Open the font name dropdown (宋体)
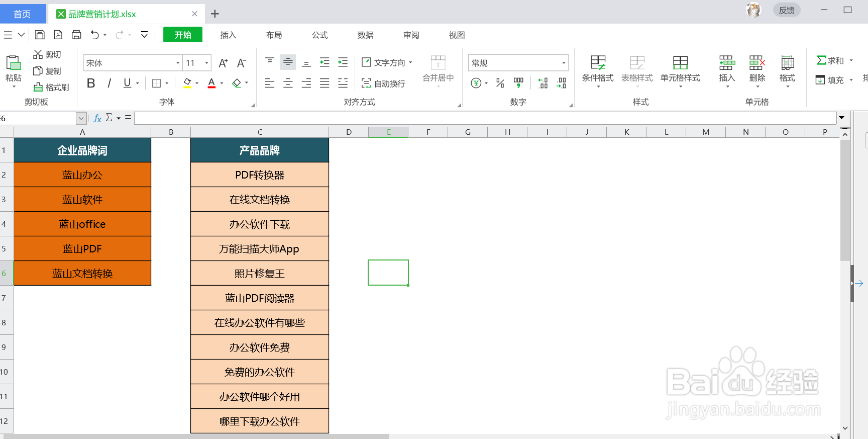The width and height of the screenshot is (868, 439). click(178, 63)
